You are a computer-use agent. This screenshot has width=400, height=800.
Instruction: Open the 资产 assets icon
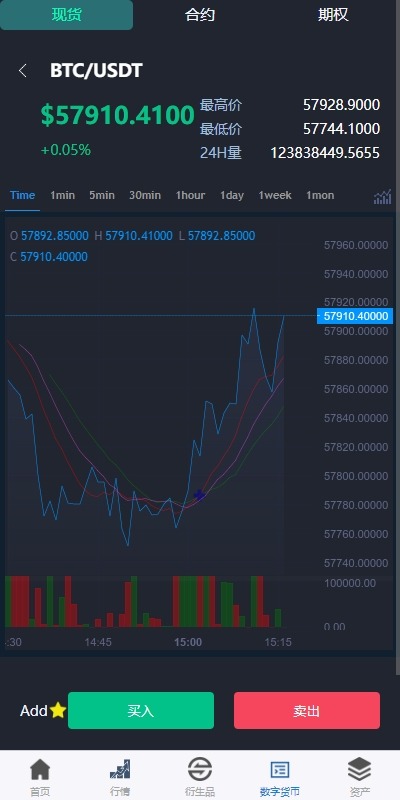[x=360, y=769]
